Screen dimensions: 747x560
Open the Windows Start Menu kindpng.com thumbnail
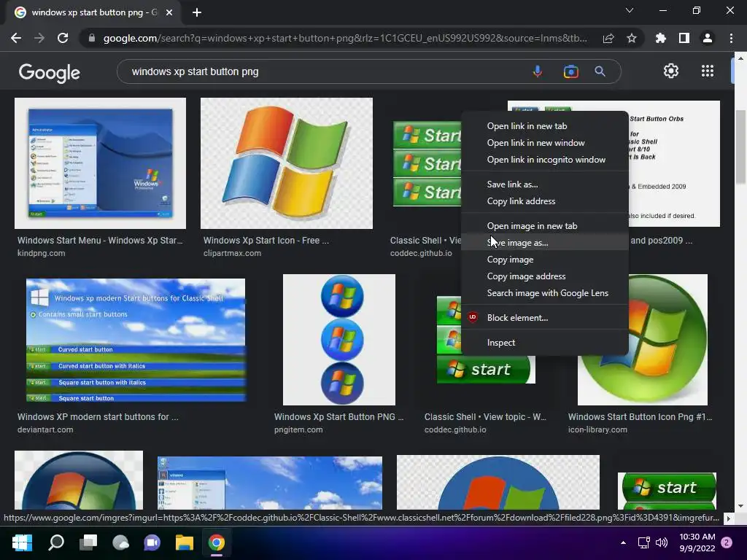100,163
